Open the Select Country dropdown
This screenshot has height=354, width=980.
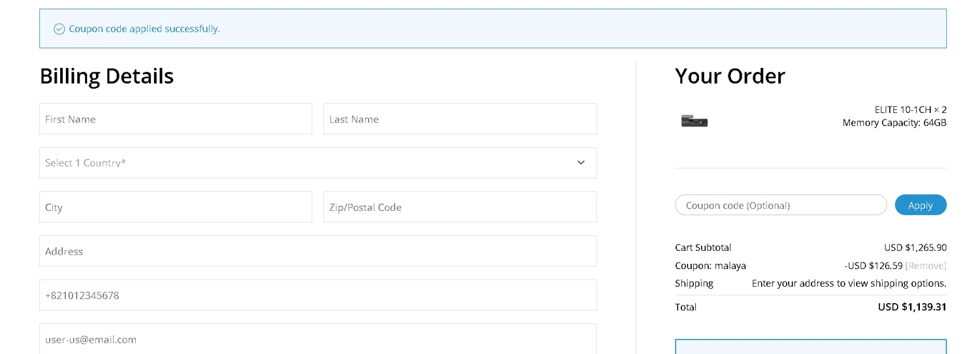318,163
